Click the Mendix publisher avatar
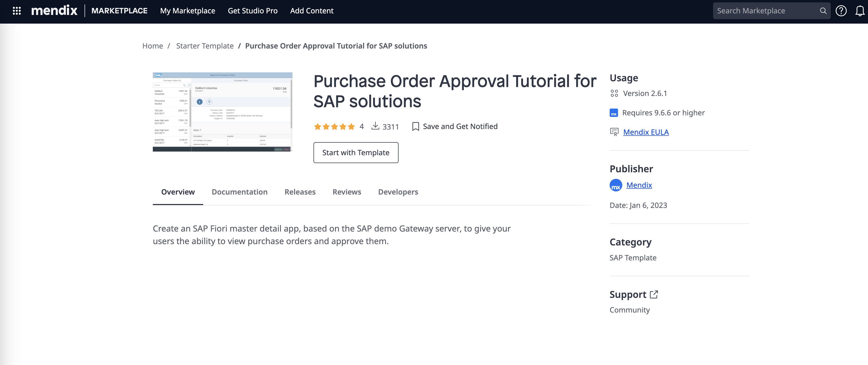868x365 pixels. [616, 185]
